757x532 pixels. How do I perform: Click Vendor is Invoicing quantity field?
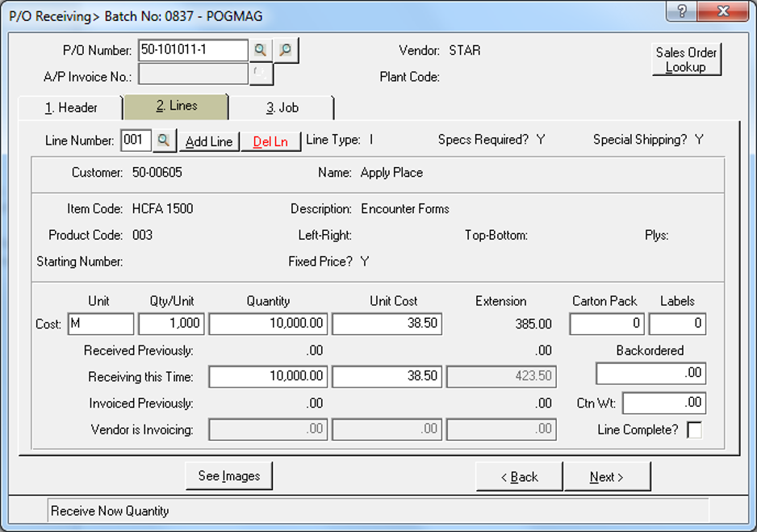pyautogui.click(x=268, y=429)
